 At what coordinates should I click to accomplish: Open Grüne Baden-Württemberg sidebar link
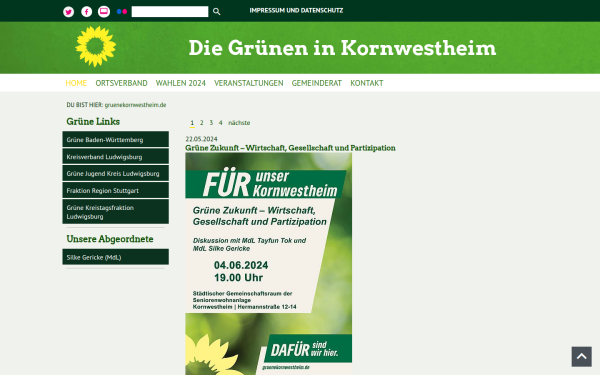tap(116, 139)
